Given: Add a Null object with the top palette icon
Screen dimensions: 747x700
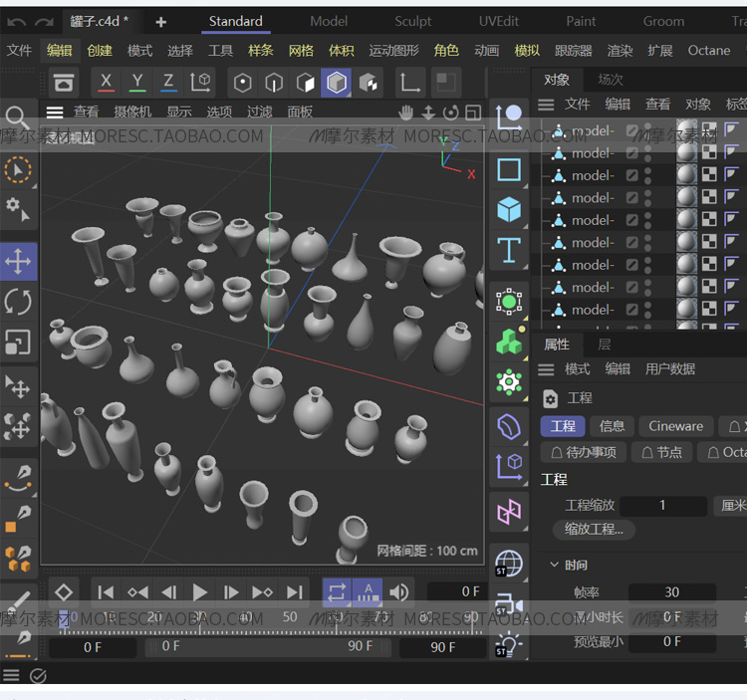Looking at the screenshot, I should click(509, 117).
